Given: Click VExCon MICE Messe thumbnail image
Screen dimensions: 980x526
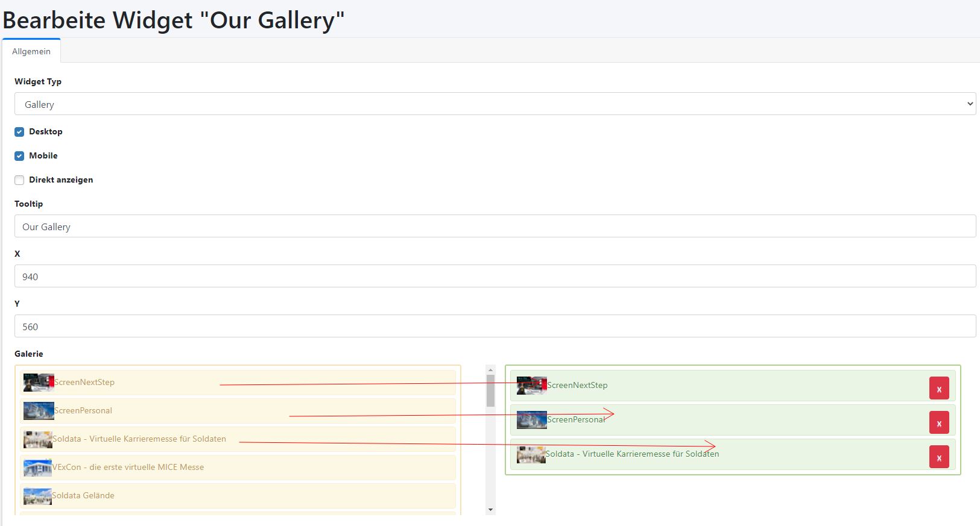Looking at the screenshot, I should (37, 468).
